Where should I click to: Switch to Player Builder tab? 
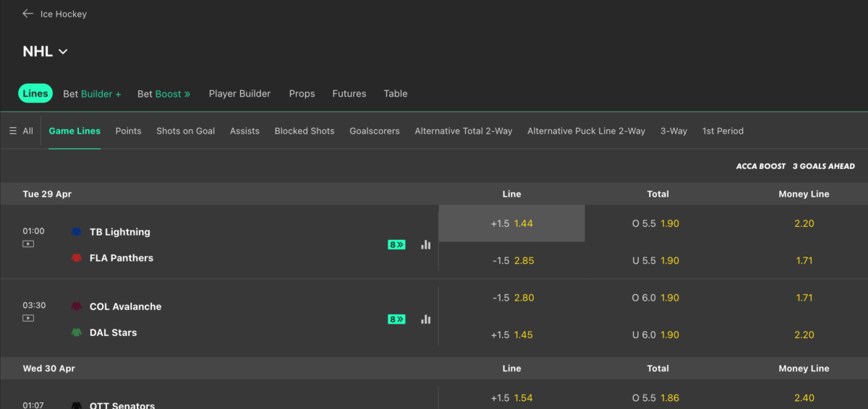click(x=239, y=94)
